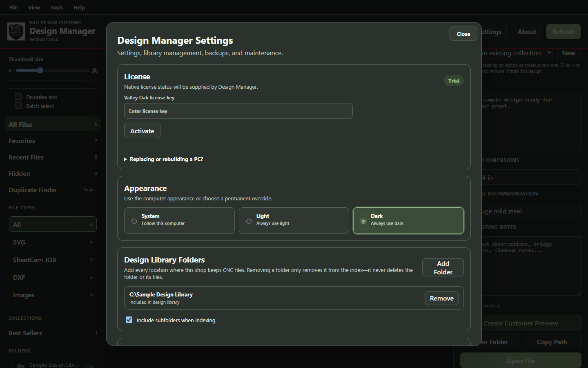Click the Add Folder button

pyautogui.click(x=443, y=267)
